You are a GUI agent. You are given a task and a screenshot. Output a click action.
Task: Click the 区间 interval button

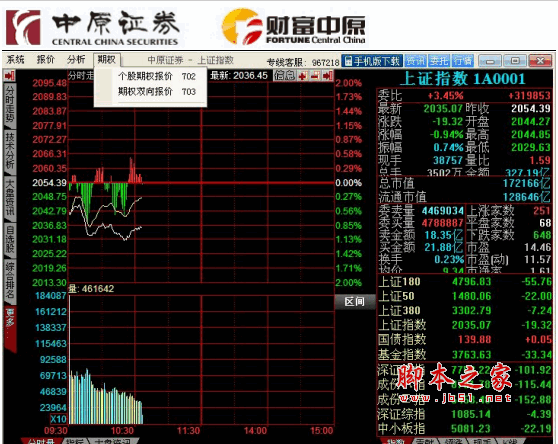355,302
